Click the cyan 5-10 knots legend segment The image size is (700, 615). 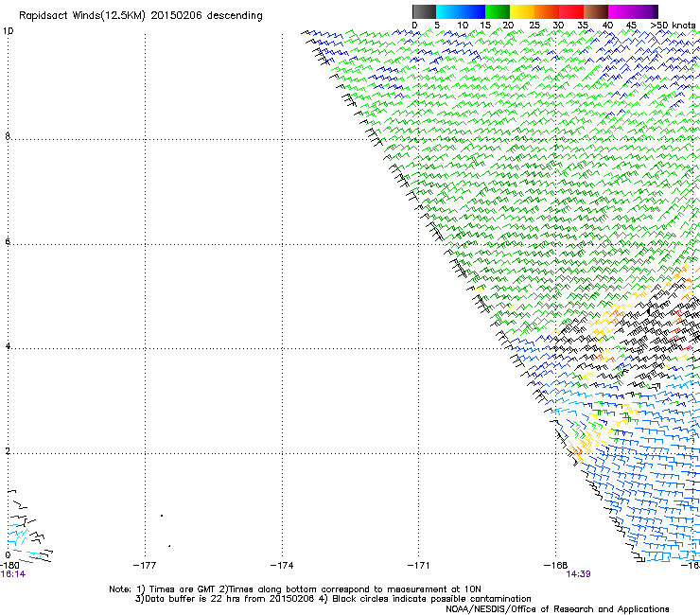pyautogui.click(x=448, y=11)
